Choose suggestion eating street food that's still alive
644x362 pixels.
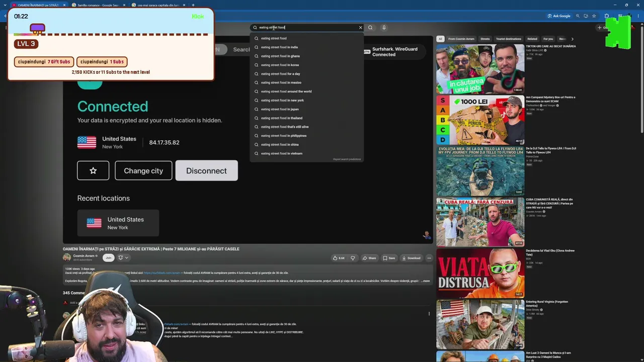(306, 127)
